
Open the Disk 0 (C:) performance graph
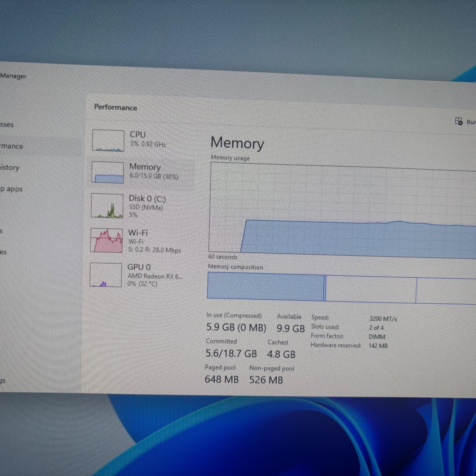point(107,206)
